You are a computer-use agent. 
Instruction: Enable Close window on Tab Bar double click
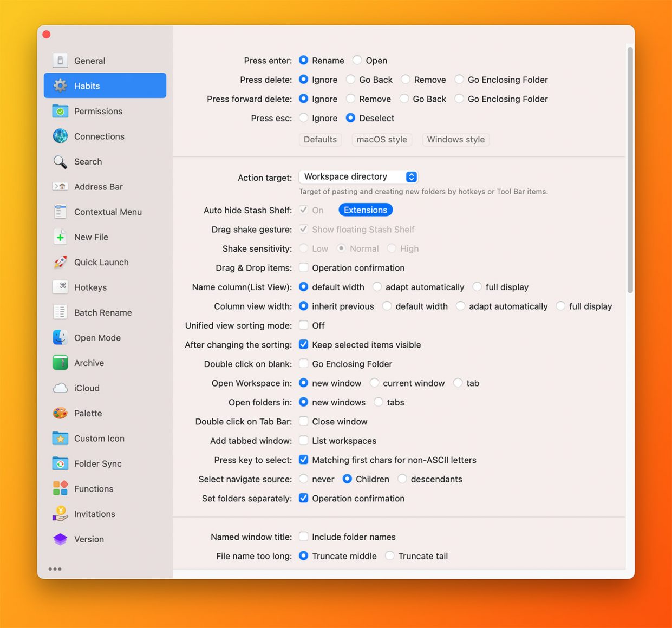(304, 421)
